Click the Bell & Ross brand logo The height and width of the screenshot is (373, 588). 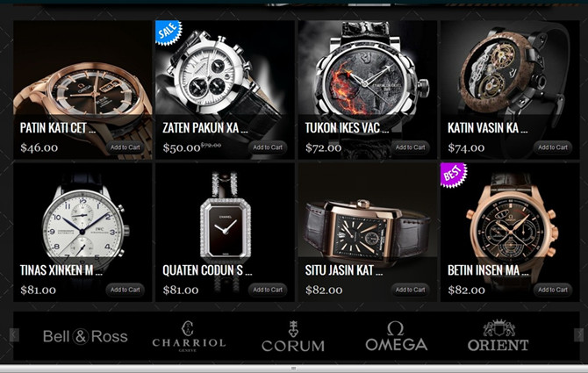click(85, 336)
